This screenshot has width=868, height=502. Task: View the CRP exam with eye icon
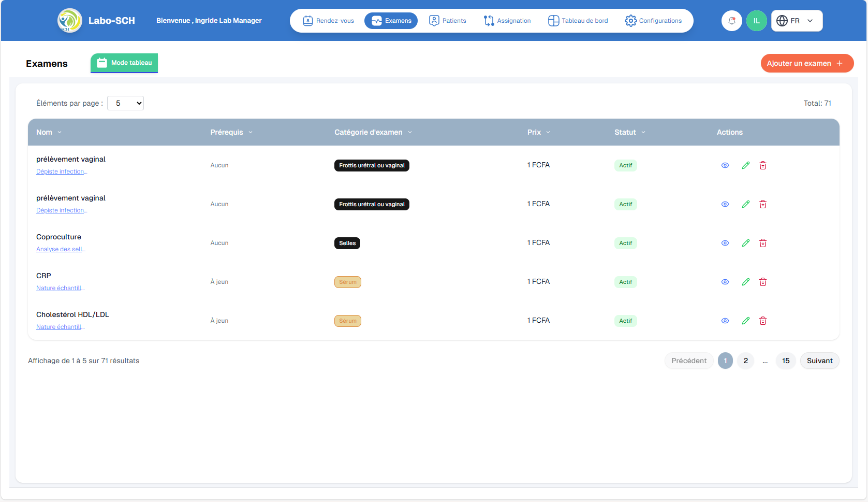click(725, 282)
